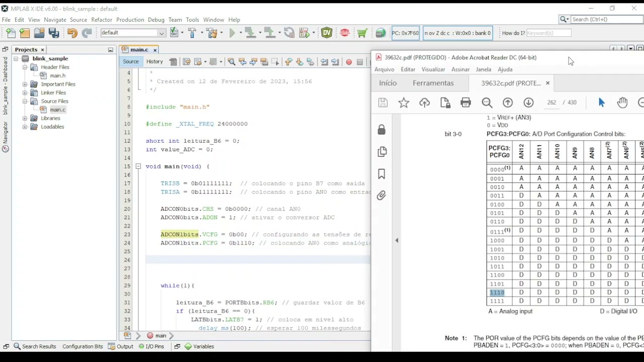Open the Debug menu in MPLAB
The image size is (644, 362).
pyautogui.click(x=156, y=20)
